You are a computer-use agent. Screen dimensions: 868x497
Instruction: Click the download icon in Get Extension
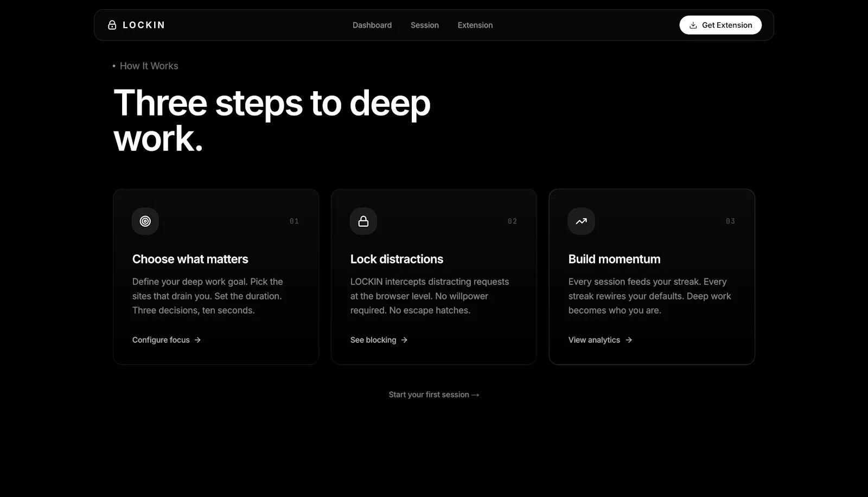coord(693,25)
